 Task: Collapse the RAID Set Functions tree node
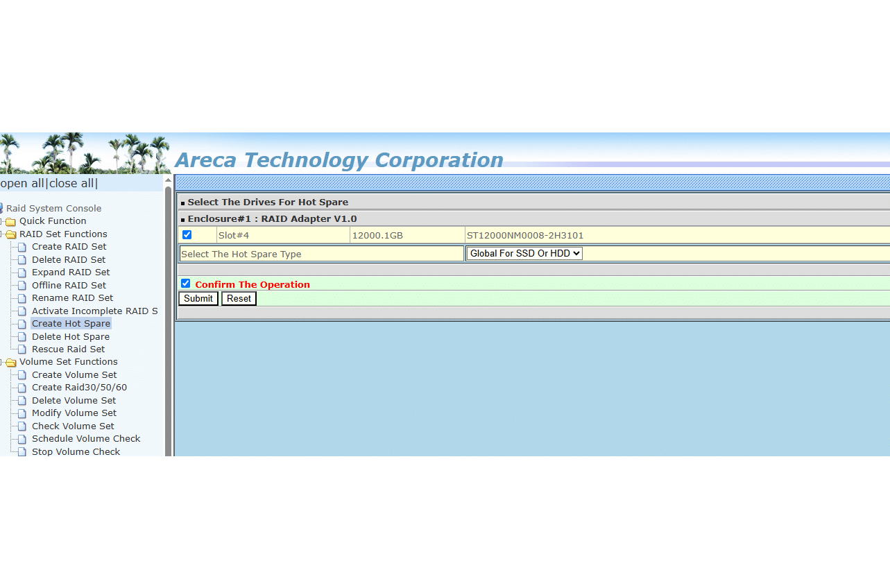(x=2, y=234)
